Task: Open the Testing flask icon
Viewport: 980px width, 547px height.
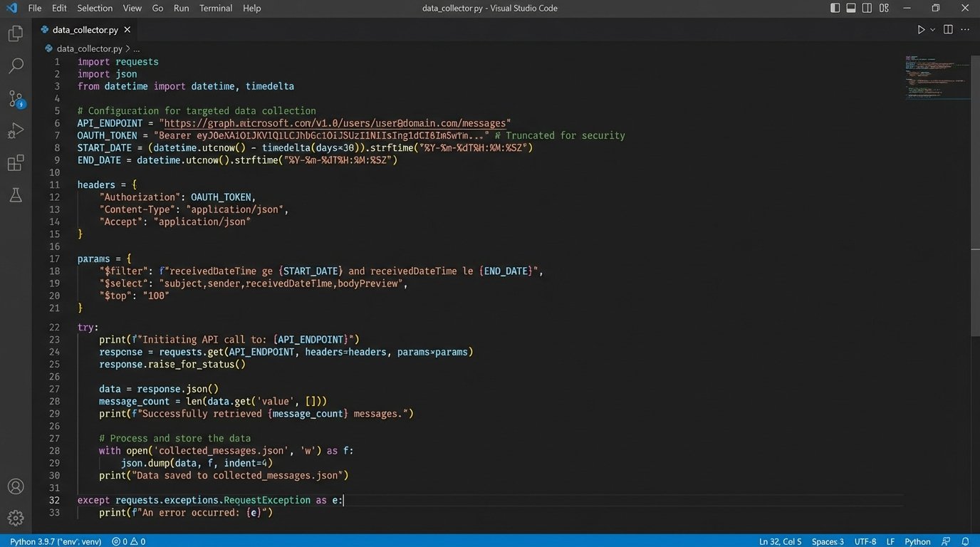Action: [x=15, y=196]
